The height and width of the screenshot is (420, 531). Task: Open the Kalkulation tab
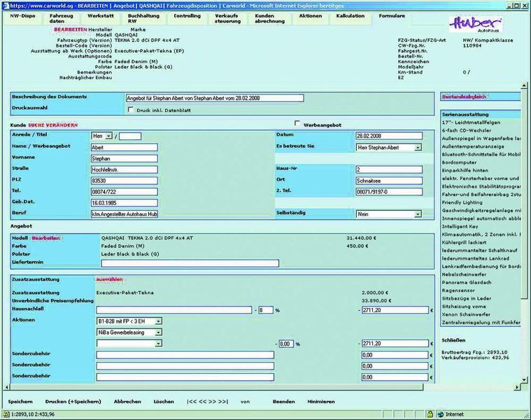tap(351, 16)
